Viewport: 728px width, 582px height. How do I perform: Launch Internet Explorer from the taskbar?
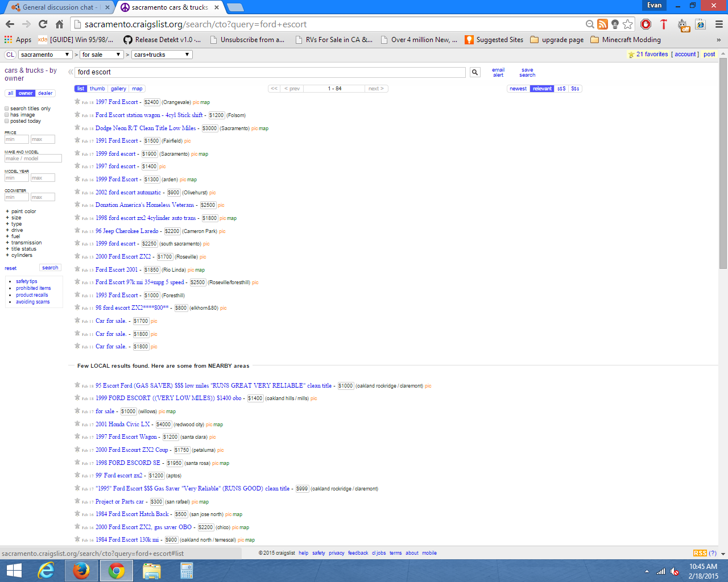click(x=45, y=571)
